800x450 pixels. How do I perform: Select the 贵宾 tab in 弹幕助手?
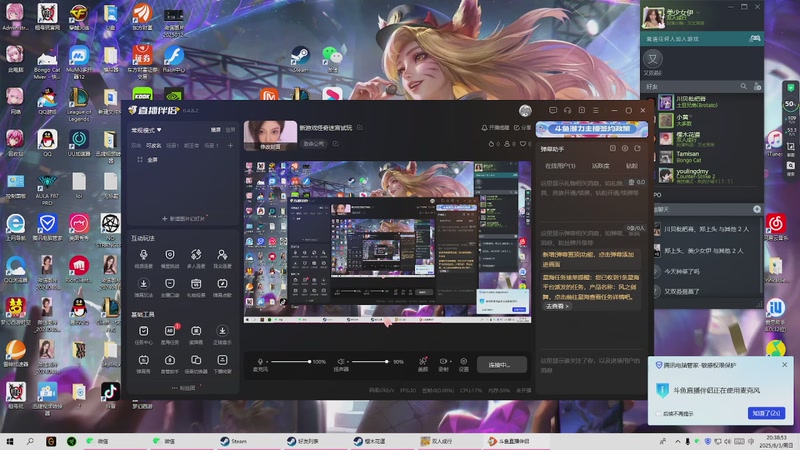(632, 166)
